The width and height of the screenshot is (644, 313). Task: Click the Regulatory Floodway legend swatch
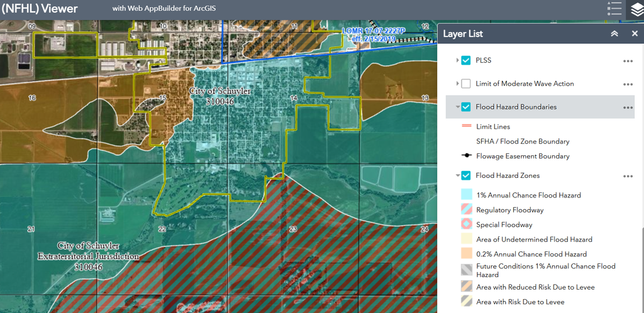(x=466, y=210)
